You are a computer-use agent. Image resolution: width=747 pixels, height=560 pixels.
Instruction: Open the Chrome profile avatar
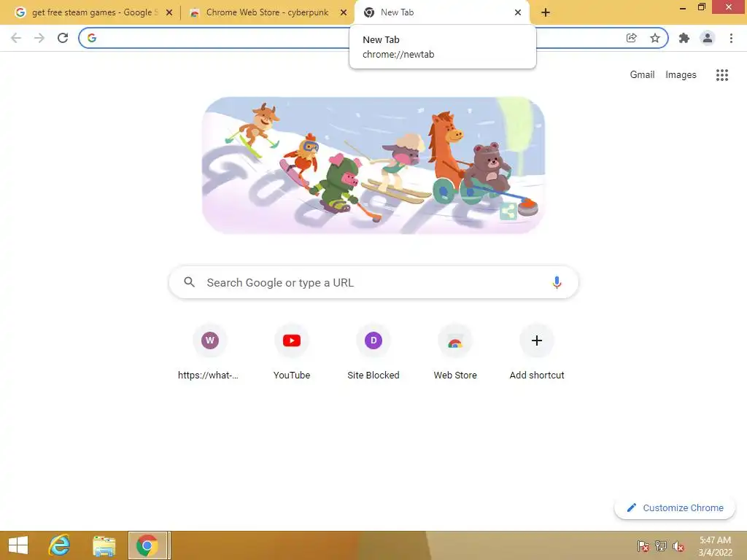pos(708,38)
